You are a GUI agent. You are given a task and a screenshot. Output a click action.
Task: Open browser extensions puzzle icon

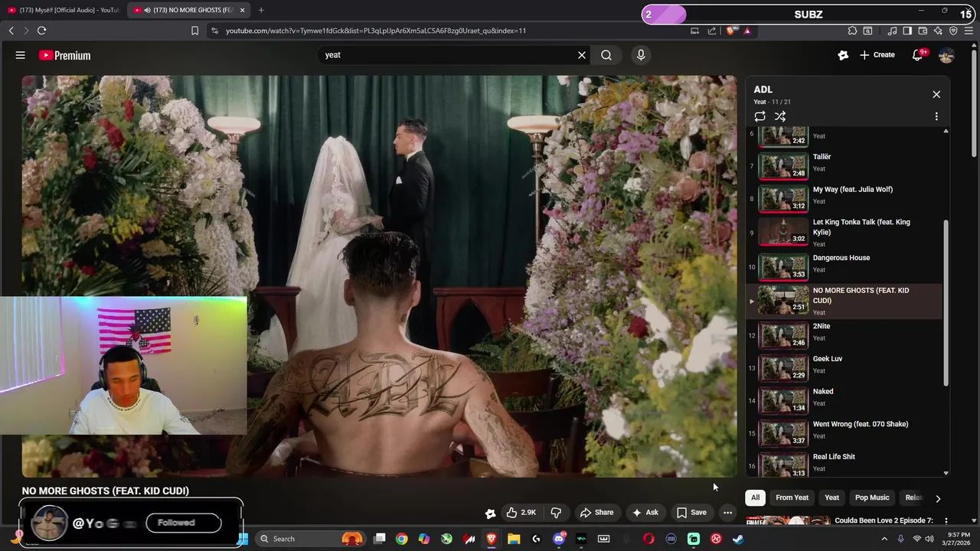[x=852, y=31]
